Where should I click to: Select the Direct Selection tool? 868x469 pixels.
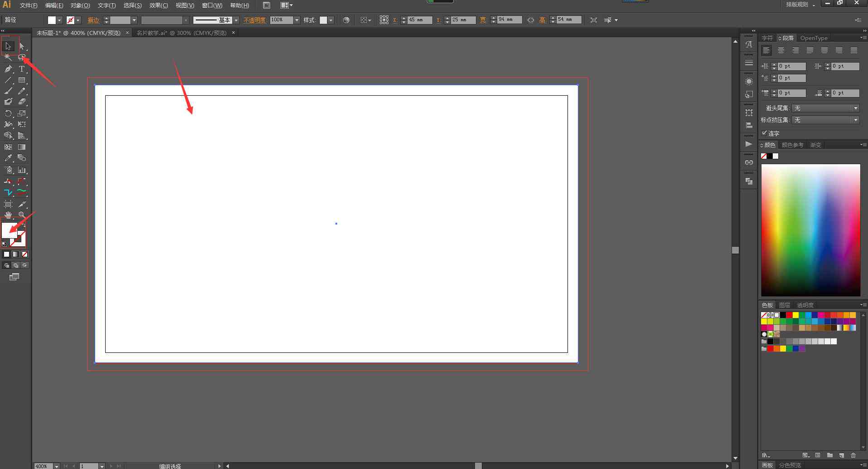pyautogui.click(x=22, y=46)
